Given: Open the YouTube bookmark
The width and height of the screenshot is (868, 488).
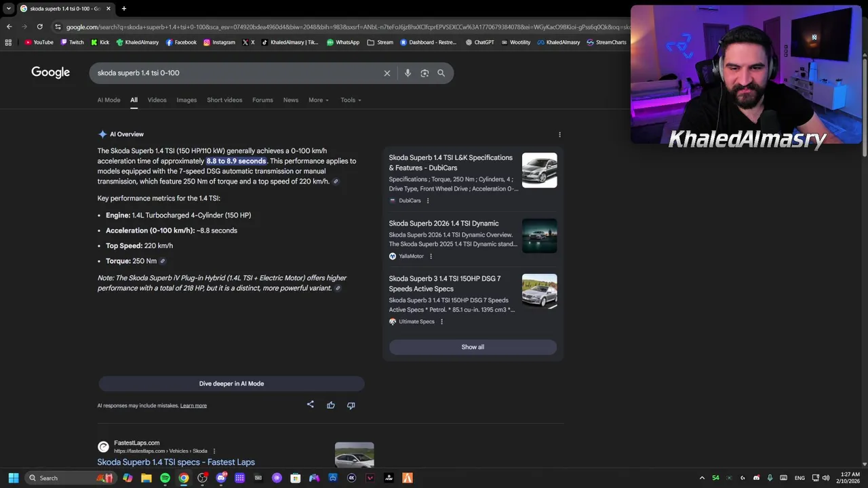Looking at the screenshot, I should point(39,42).
